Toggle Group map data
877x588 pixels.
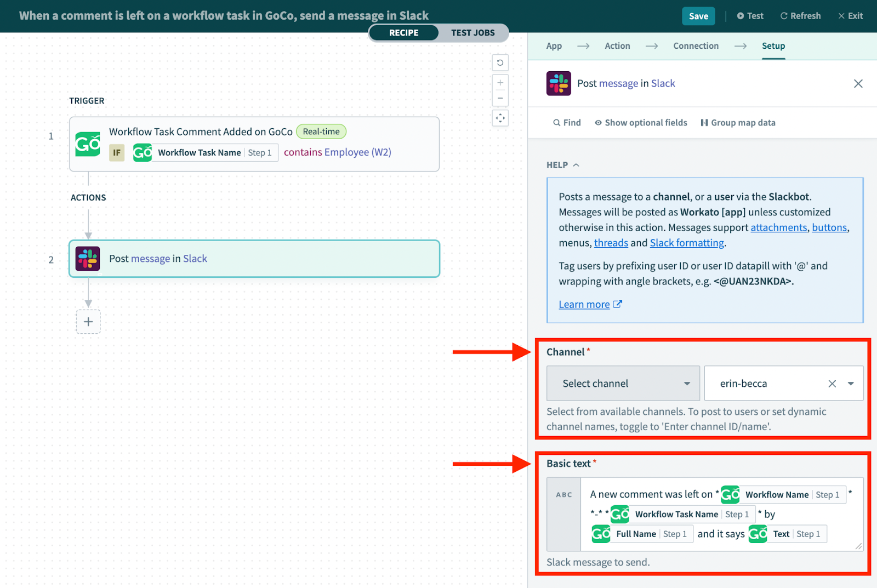click(x=738, y=123)
